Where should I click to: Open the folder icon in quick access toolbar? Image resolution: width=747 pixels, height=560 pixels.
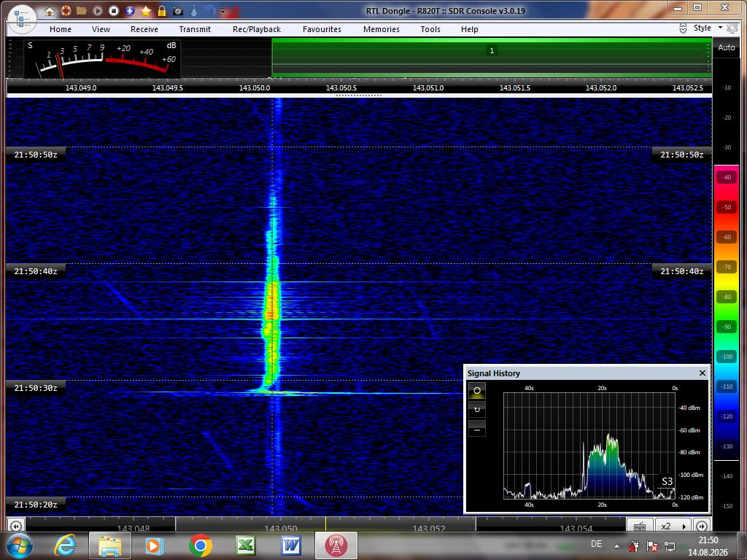[82, 11]
